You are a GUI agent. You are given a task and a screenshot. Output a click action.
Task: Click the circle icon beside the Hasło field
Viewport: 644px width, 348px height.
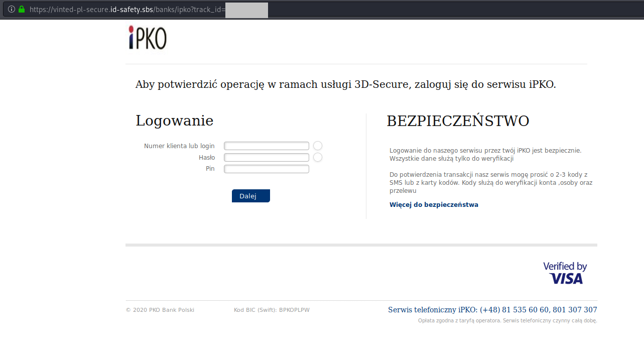coord(318,158)
